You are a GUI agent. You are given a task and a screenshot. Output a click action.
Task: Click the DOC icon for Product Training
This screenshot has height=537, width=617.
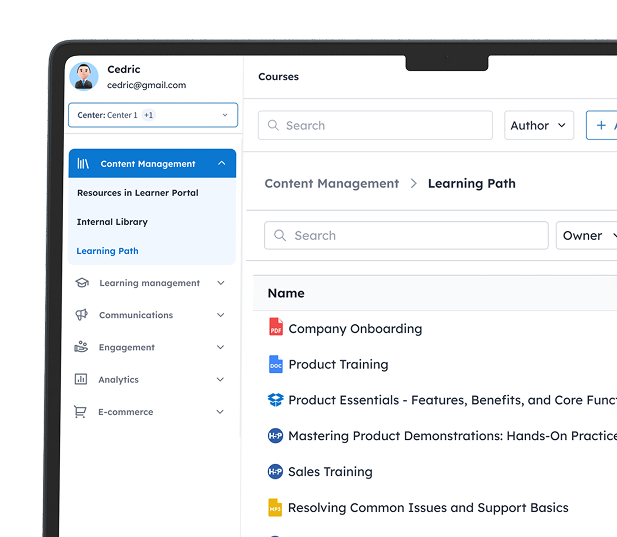click(275, 364)
